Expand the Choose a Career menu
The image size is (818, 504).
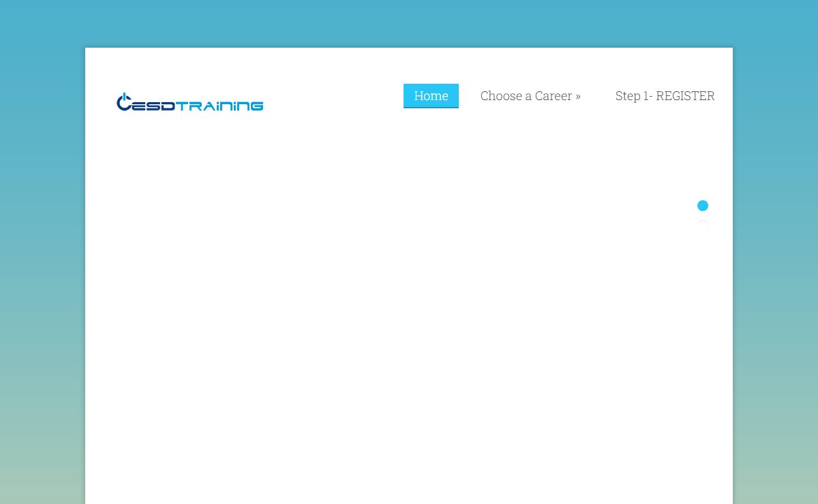(530, 96)
